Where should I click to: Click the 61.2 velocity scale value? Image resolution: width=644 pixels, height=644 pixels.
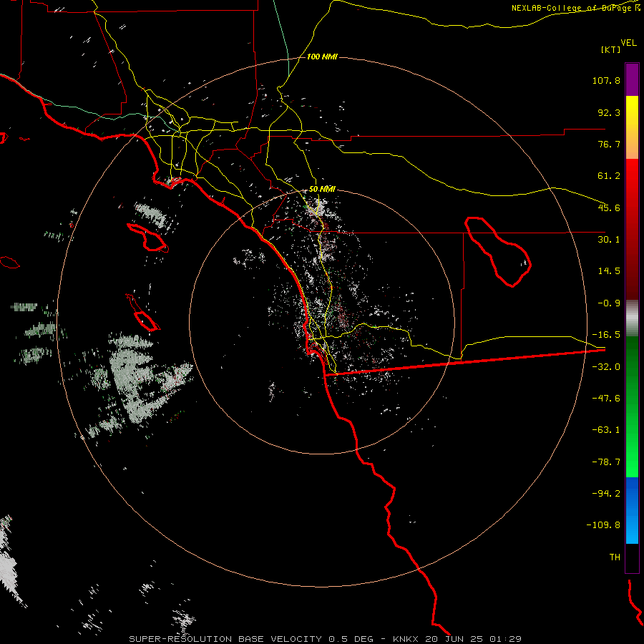pos(609,176)
